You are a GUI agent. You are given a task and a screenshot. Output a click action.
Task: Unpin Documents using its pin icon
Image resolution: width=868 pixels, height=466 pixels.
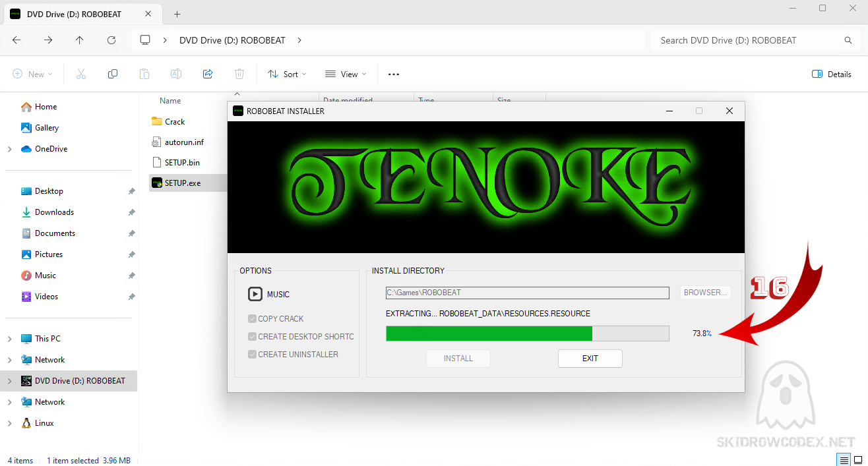pos(131,233)
